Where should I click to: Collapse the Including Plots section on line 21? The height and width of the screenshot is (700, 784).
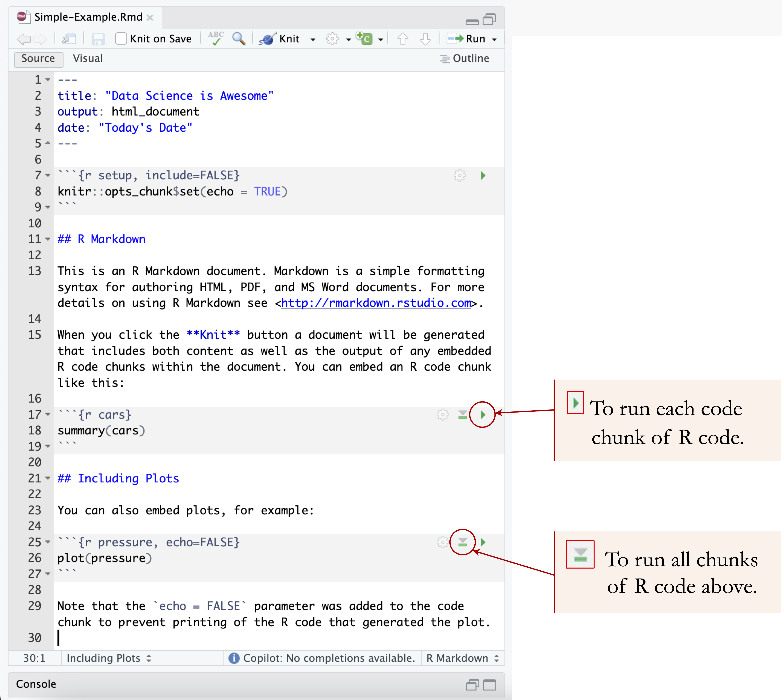(x=48, y=479)
